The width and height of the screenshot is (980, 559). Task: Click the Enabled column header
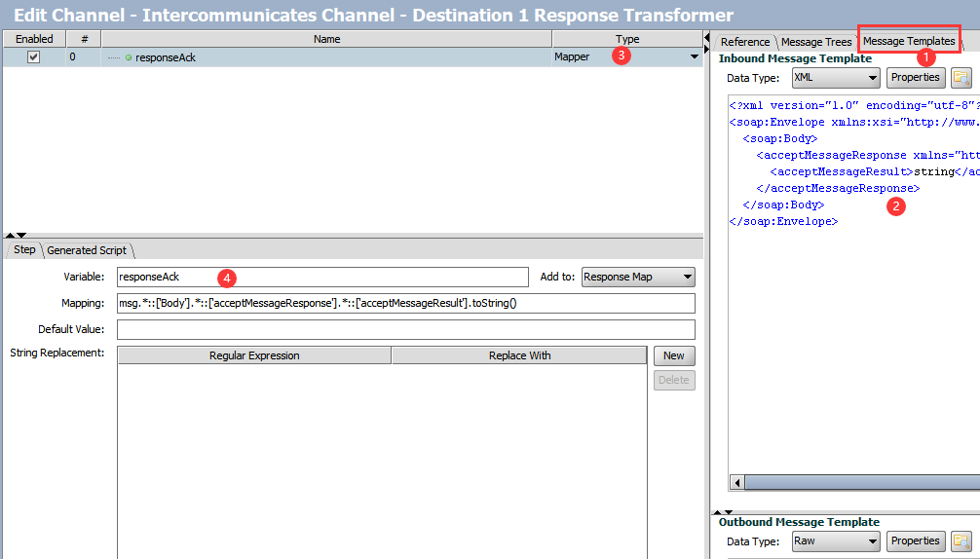click(34, 39)
